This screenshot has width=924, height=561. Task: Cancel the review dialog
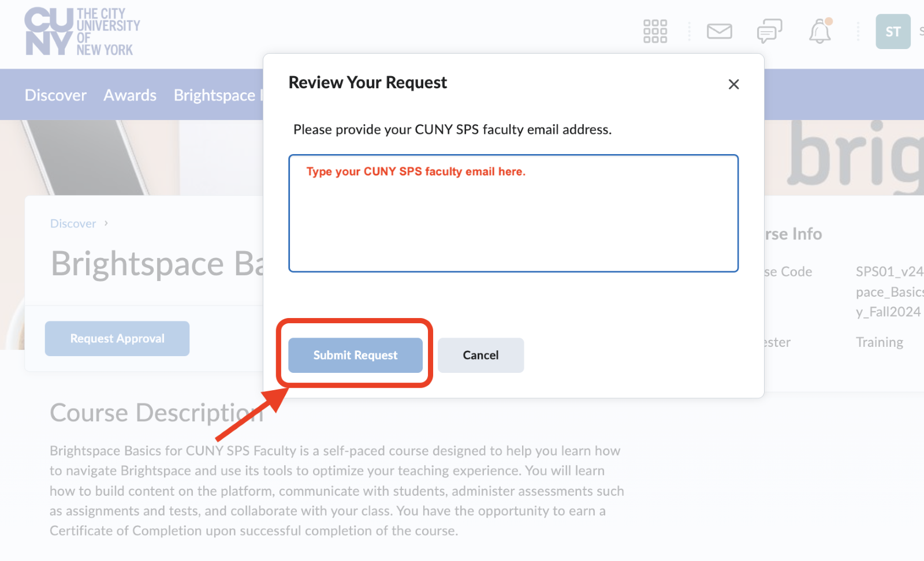tap(480, 355)
